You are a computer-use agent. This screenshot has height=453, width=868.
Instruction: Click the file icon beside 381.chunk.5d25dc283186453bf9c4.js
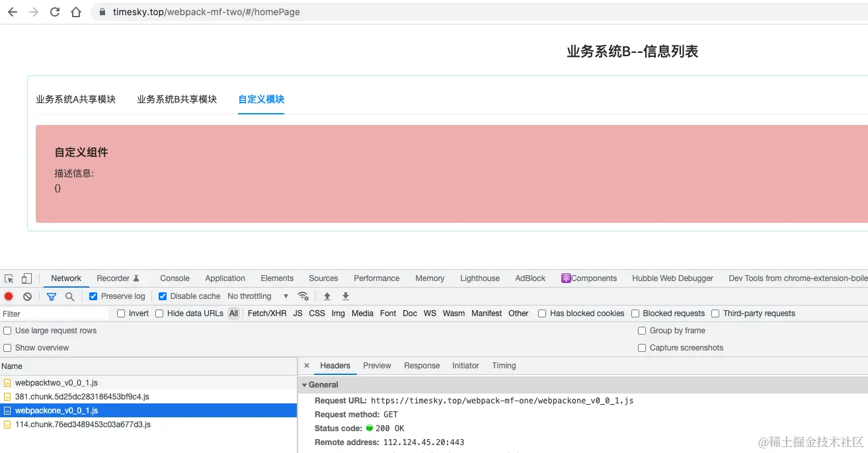point(7,397)
